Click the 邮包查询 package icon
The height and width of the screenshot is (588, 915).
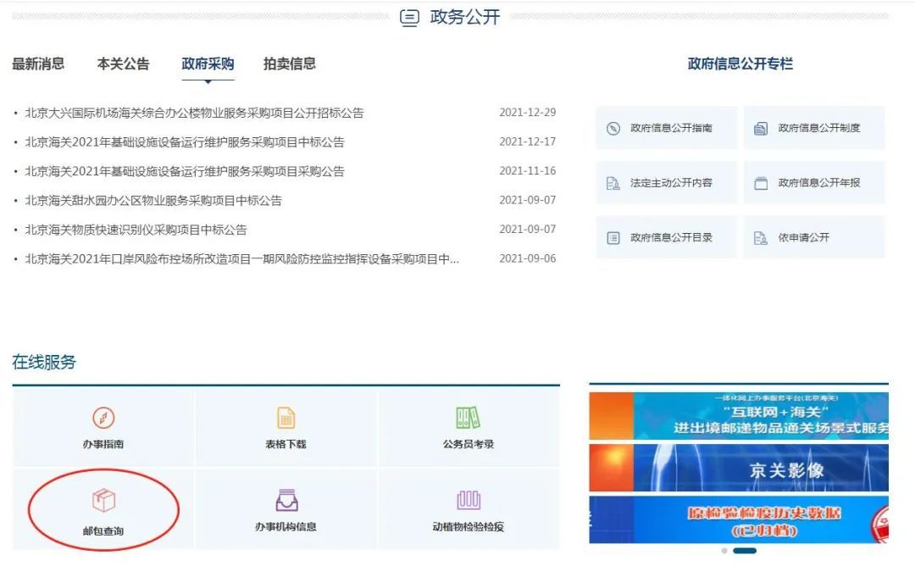click(x=104, y=500)
